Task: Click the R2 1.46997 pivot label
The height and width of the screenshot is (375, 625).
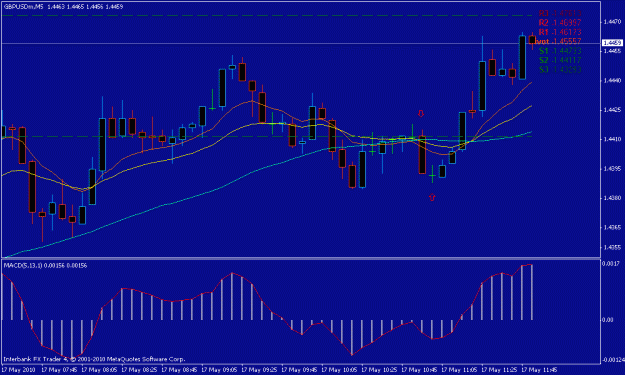Action: (x=560, y=23)
